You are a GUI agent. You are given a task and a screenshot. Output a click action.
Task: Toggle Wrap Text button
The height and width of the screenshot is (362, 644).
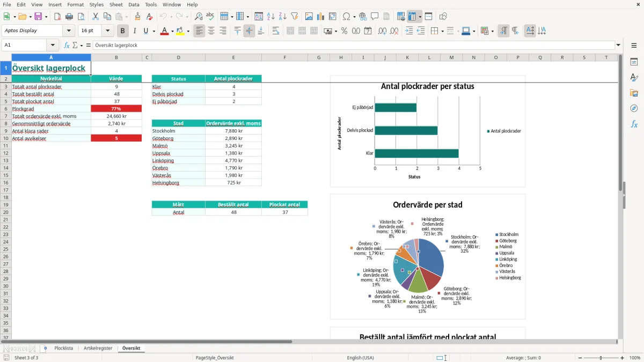276,31
